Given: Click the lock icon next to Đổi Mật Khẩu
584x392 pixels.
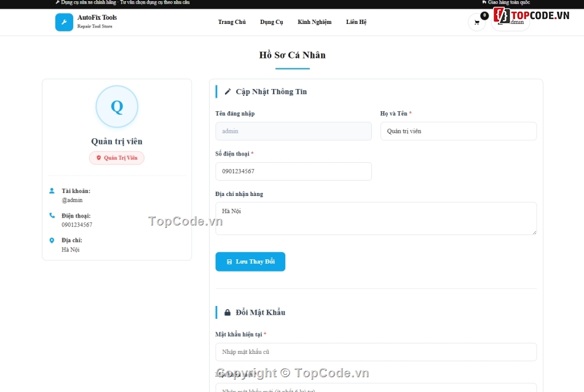Looking at the screenshot, I should (x=227, y=312).
